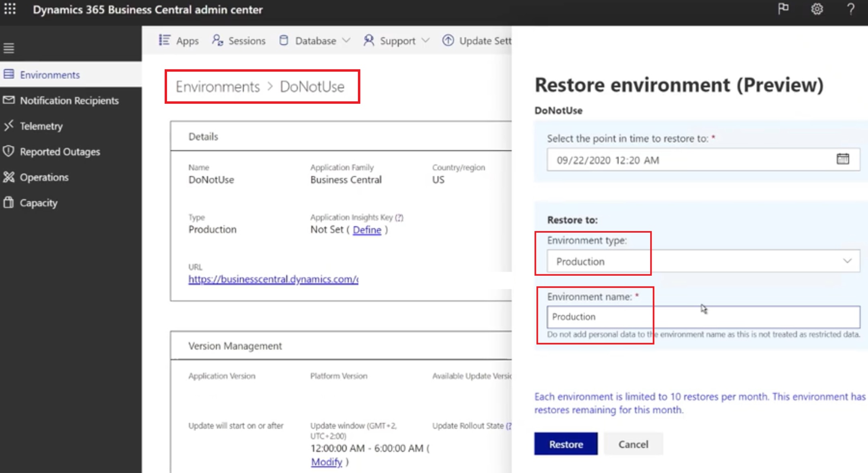The width and height of the screenshot is (868, 473).
Task: Click the help question mark icon
Action: (x=850, y=9)
